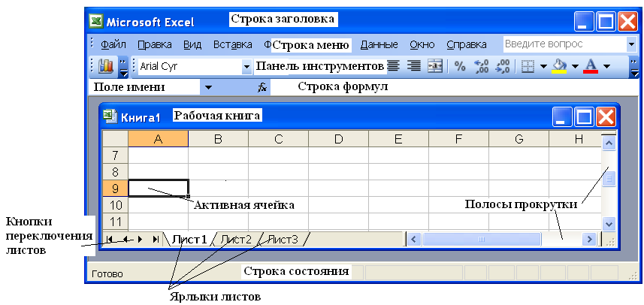The height and width of the screenshot is (305, 644).
Task: Open the Arial Cyr font dropdown
Action: pyautogui.click(x=246, y=67)
